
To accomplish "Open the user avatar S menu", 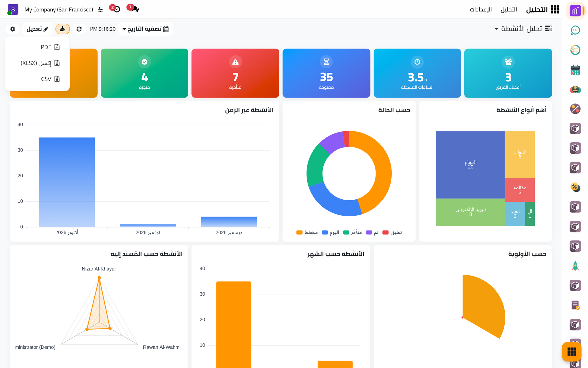I will tap(13, 10).
